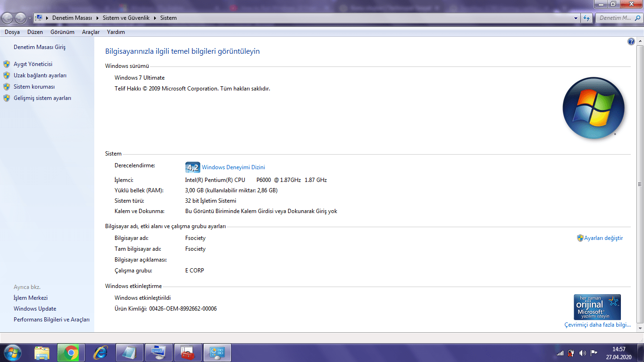
Task: Go to Denetim Masası Giriş
Action: [40, 47]
